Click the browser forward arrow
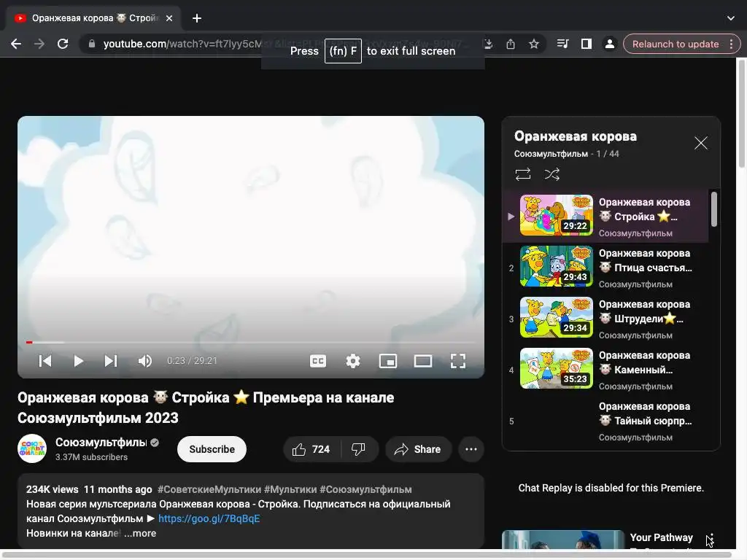Viewport: 747px width, 560px height. 39,44
